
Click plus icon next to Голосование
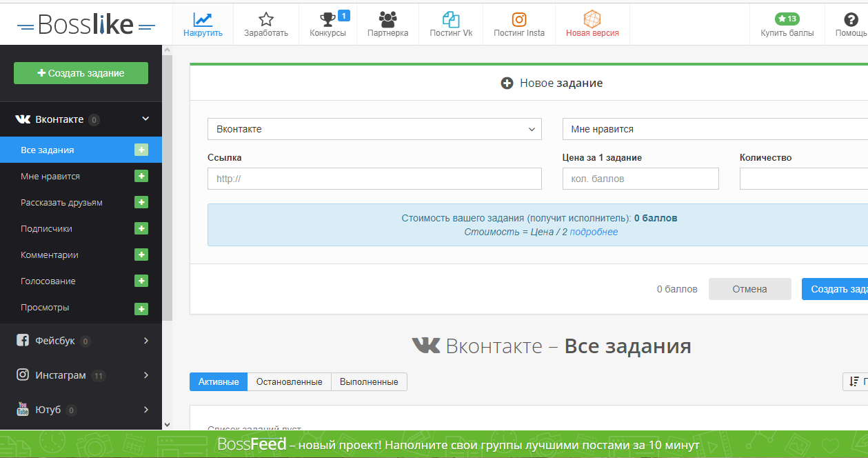[x=141, y=281]
